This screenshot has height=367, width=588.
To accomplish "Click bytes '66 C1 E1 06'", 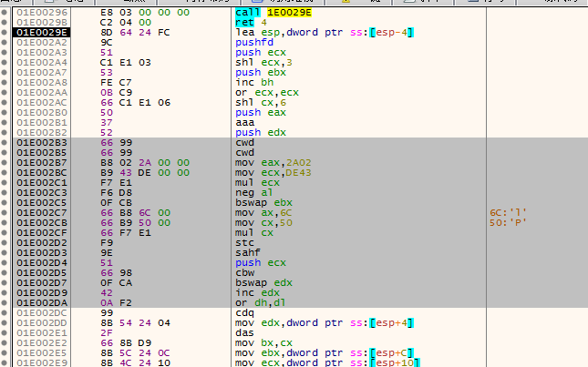I will pos(135,103).
